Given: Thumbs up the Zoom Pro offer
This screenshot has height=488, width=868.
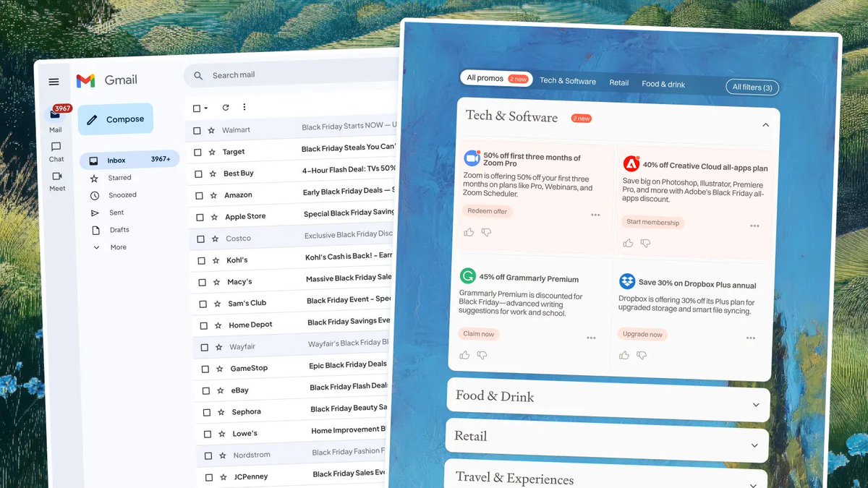Looking at the screenshot, I should click(x=469, y=232).
